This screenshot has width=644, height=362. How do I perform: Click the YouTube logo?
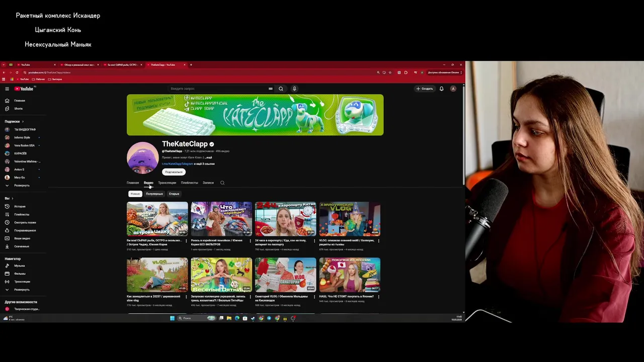(x=24, y=88)
